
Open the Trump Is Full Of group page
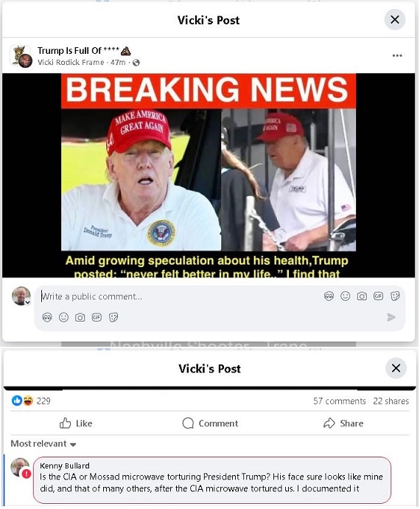click(x=78, y=51)
